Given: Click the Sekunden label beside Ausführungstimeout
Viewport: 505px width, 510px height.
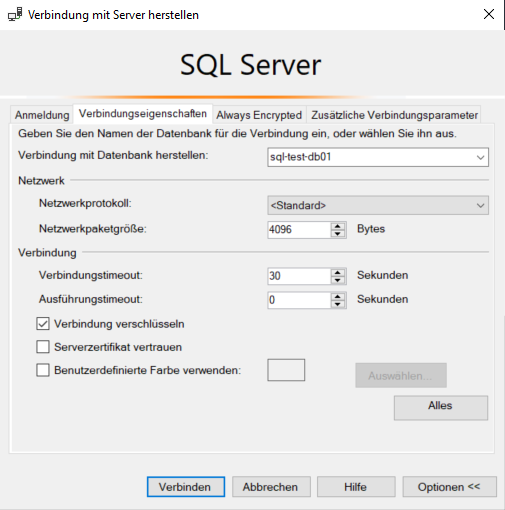Looking at the screenshot, I should (383, 299).
